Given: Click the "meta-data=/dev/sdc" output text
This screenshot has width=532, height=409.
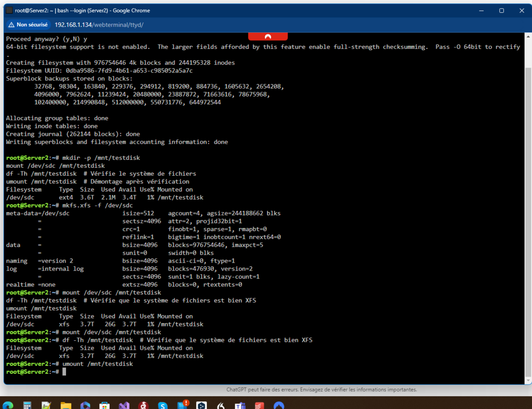Looking at the screenshot, I should point(38,214).
